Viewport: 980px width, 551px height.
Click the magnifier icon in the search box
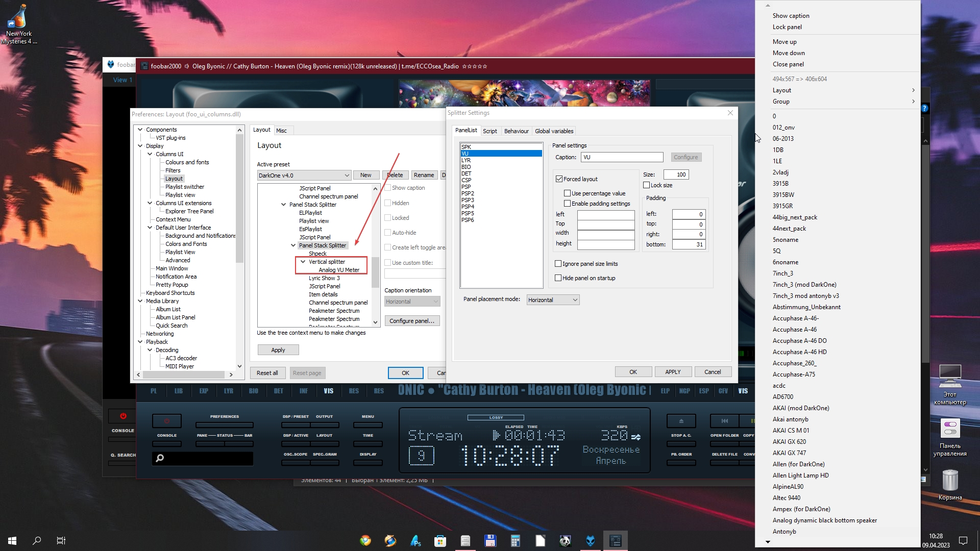160,458
